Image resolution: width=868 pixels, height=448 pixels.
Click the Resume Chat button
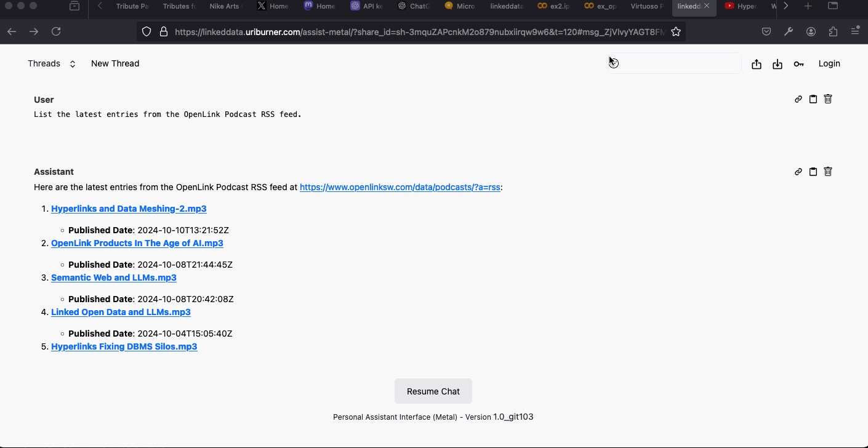(x=433, y=391)
